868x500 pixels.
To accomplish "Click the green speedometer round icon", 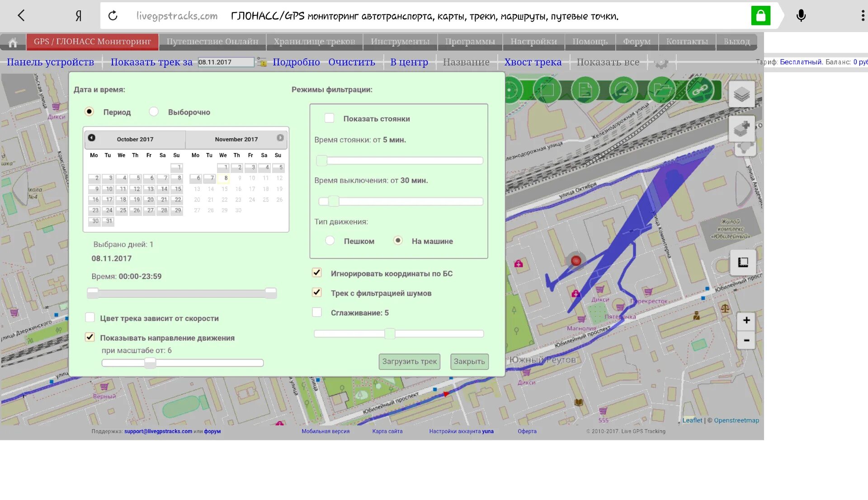I will [623, 90].
